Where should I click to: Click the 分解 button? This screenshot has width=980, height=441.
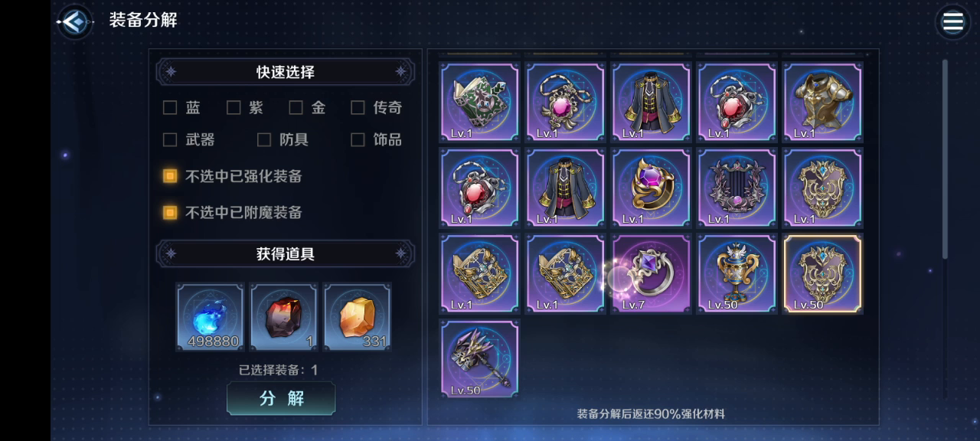coord(281,398)
